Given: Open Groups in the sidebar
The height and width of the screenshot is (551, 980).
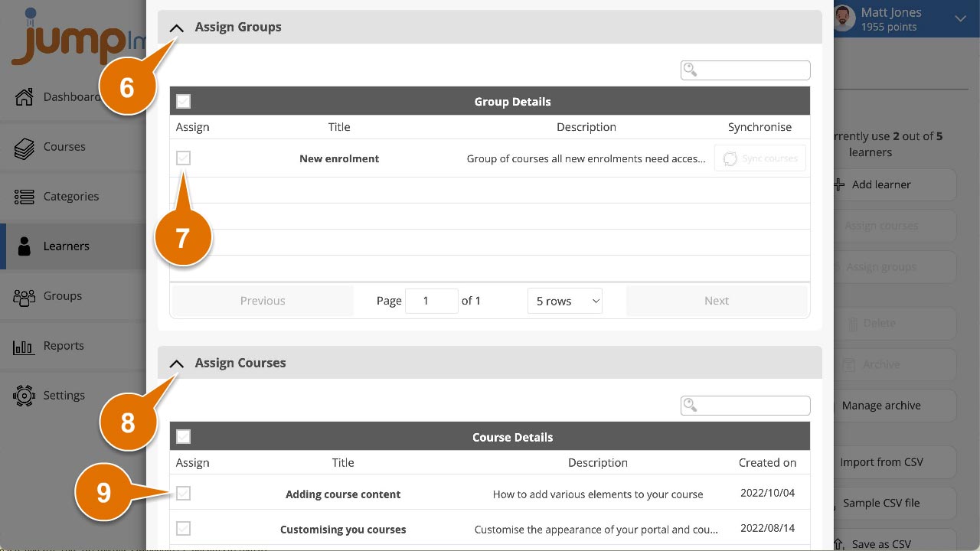Looking at the screenshot, I should click(x=73, y=296).
